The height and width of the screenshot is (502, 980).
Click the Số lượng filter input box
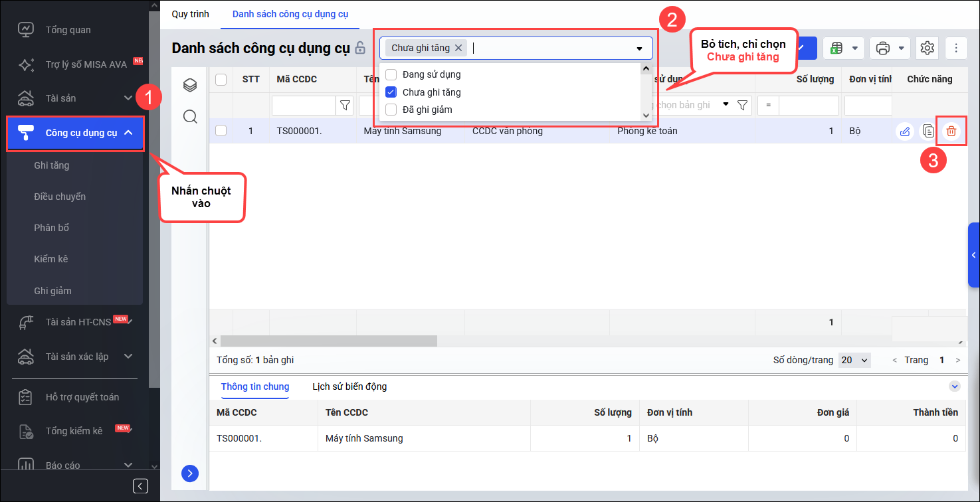coord(809,106)
